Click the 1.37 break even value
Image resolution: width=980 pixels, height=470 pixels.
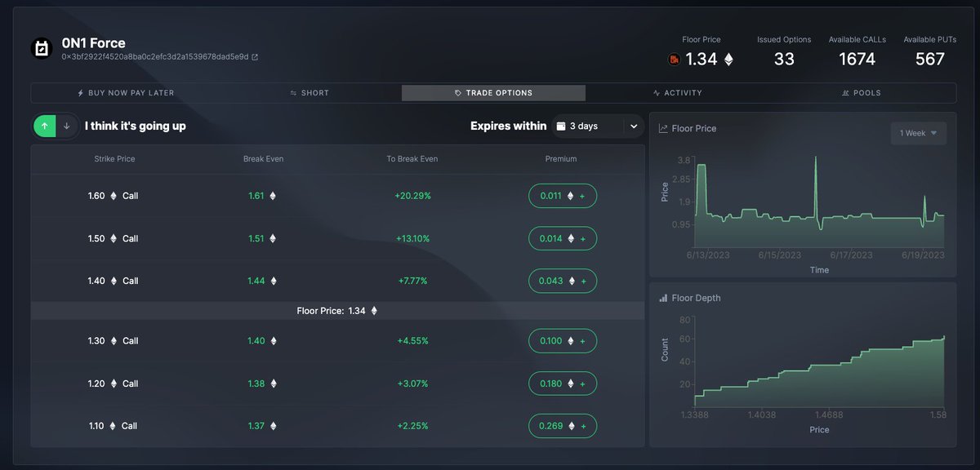tap(256, 426)
